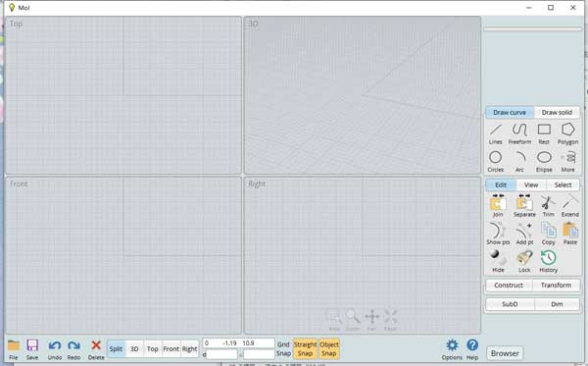Switch to Right view button
Screen dimensions: 588x366
coord(190,349)
